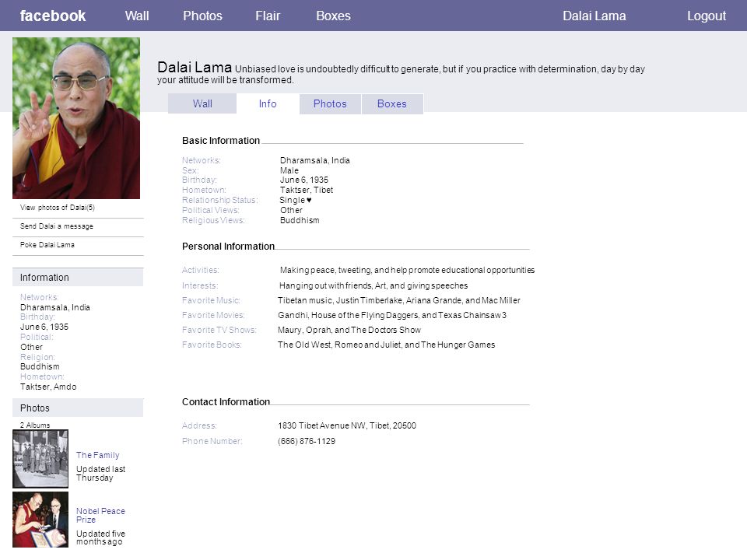Screen dimensions: 747x560
Task: Click Other beside Political Views
Action: click(291, 210)
